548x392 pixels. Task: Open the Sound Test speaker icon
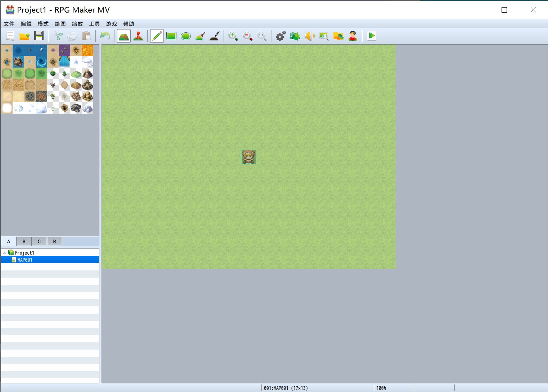tap(310, 36)
